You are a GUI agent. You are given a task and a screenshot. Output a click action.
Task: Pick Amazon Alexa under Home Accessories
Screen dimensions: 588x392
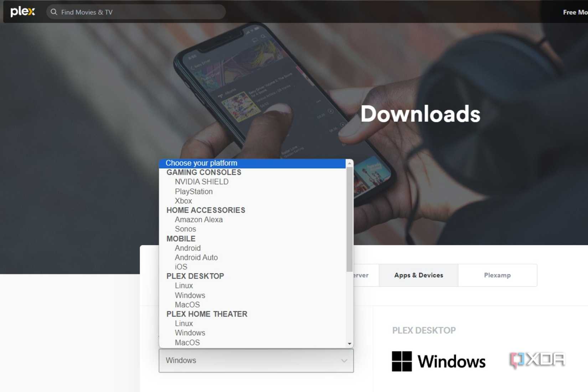pyautogui.click(x=198, y=220)
